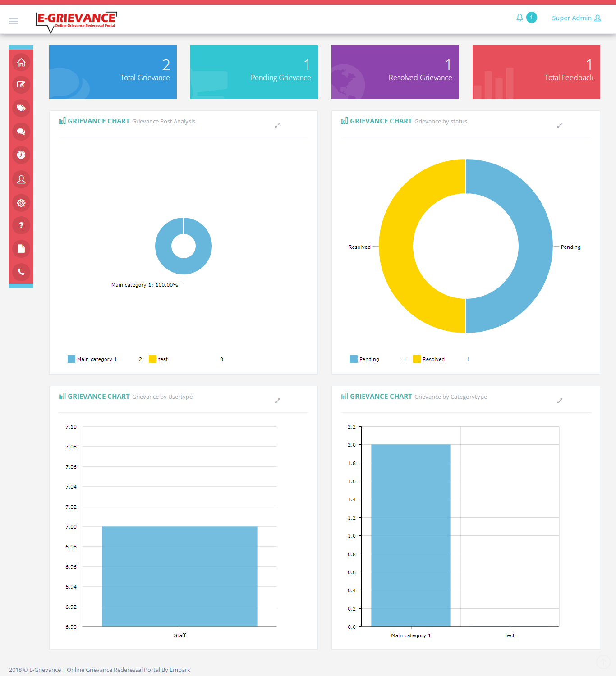Expand the Grievance by Usertype chart panel
616x676 pixels.
pyautogui.click(x=277, y=401)
